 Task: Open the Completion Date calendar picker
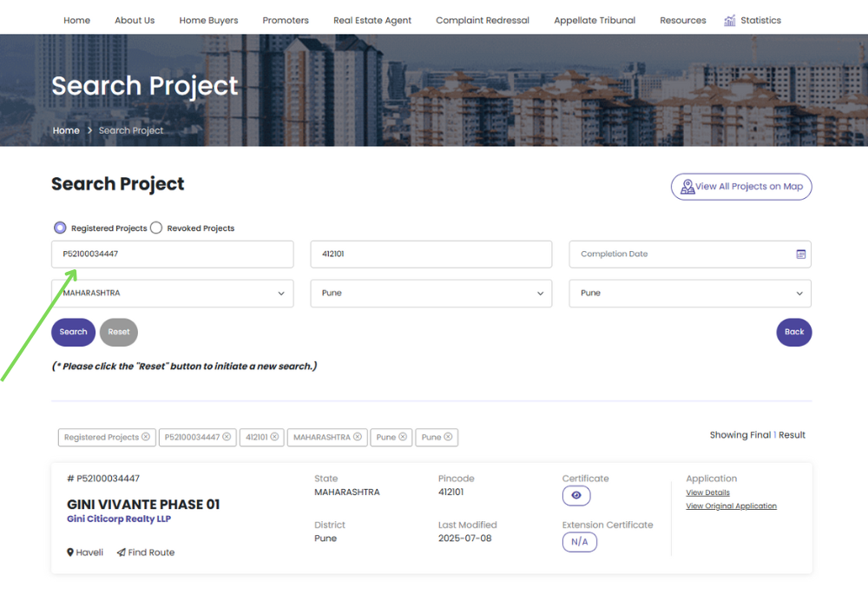tap(802, 254)
